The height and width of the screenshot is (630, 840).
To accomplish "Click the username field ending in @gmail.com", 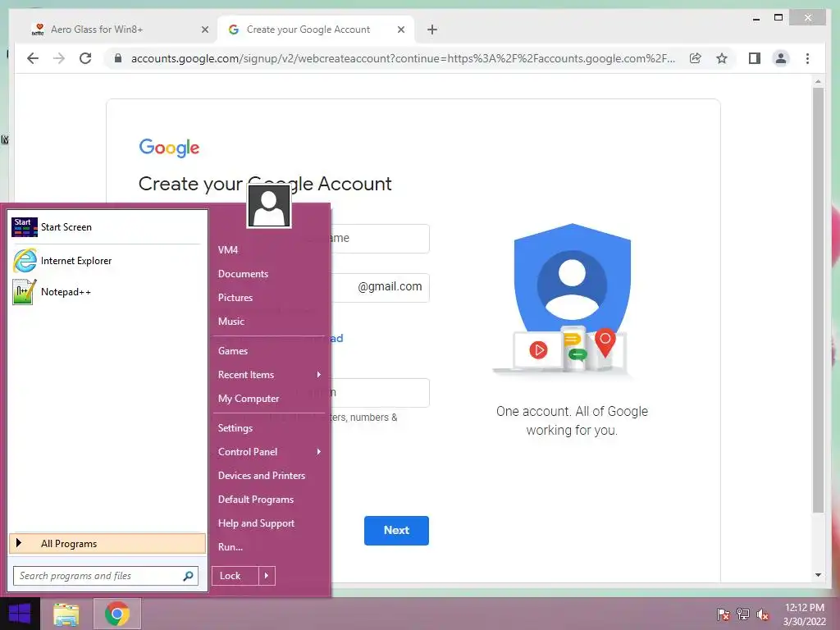I will pyautogui.click(x=379, y=288).
